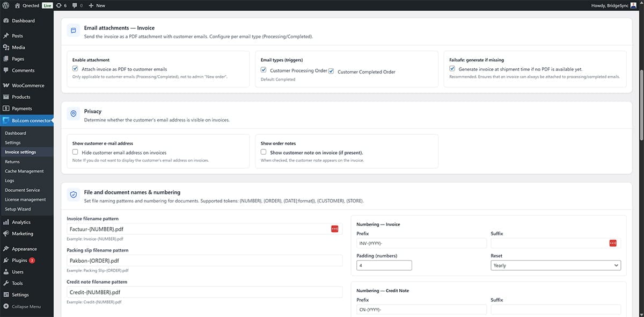Click the token picker icon beside invoice filename
The image size is (644, 317).
tap(334, 228)
